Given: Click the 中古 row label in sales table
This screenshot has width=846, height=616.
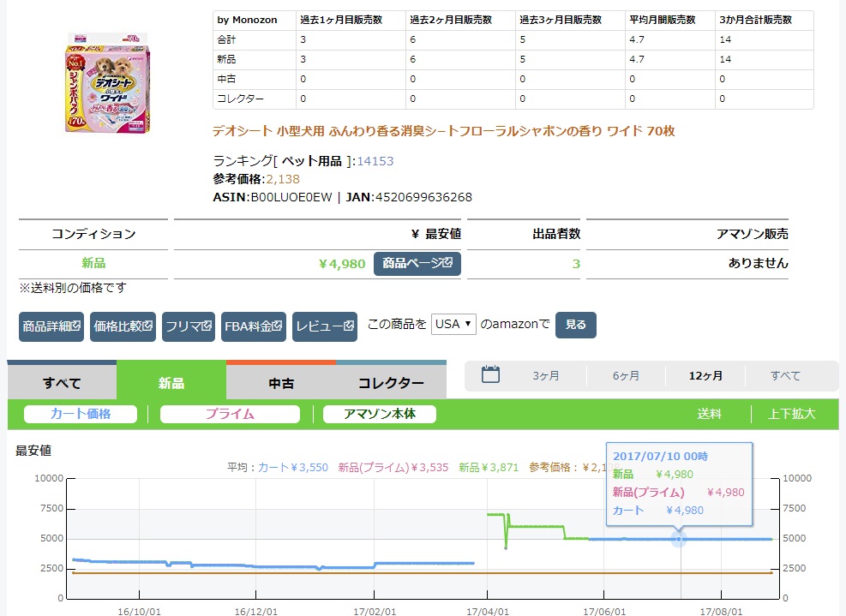Looking at the screenshot, I should tap(226, 79).
